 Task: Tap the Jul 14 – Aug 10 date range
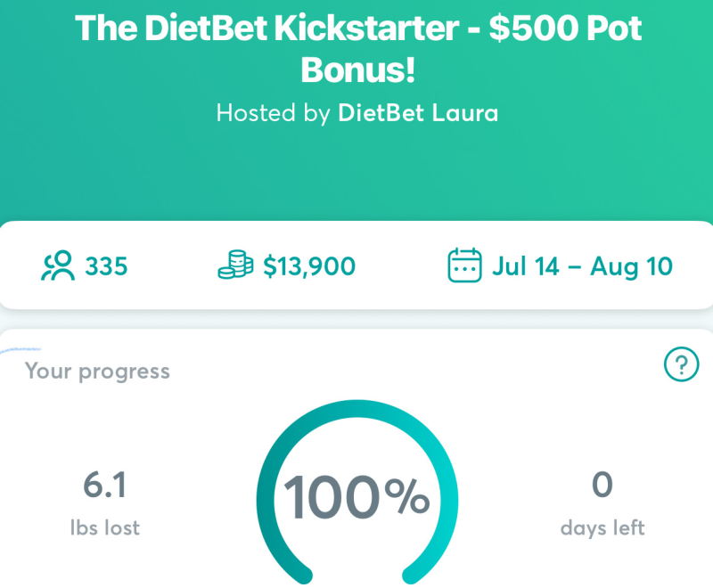[x=582, y=266]
